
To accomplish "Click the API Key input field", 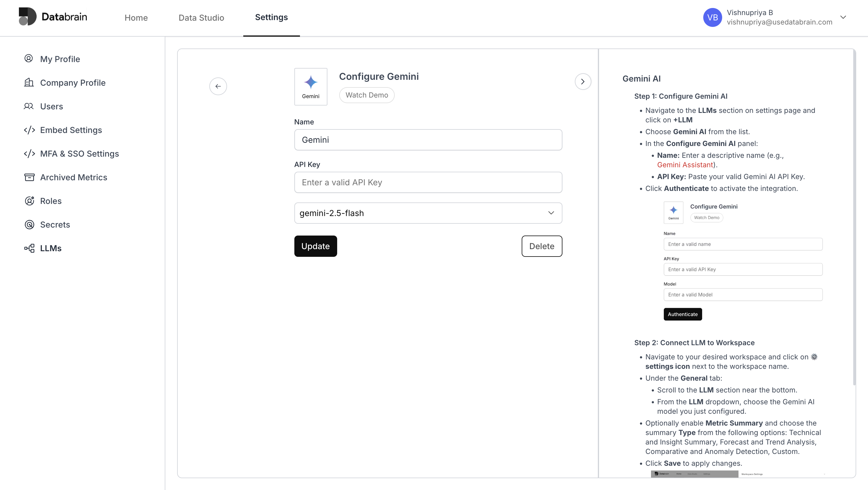I will click(428, 182).
